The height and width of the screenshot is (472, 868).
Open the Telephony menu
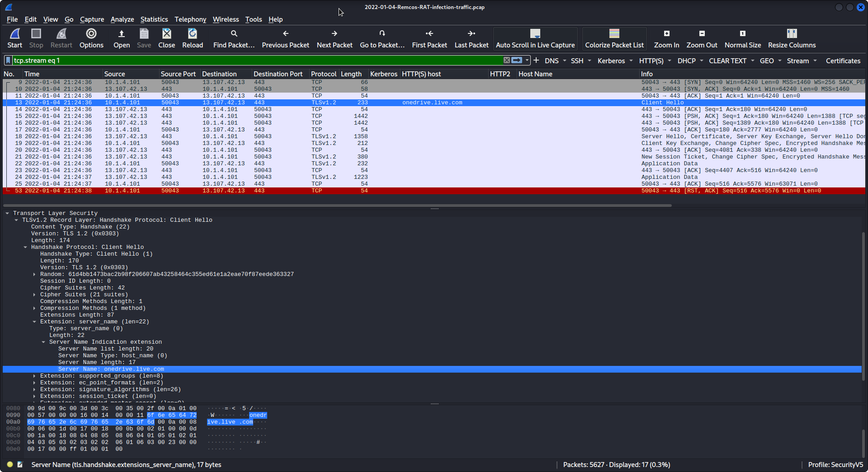[190, 19]
